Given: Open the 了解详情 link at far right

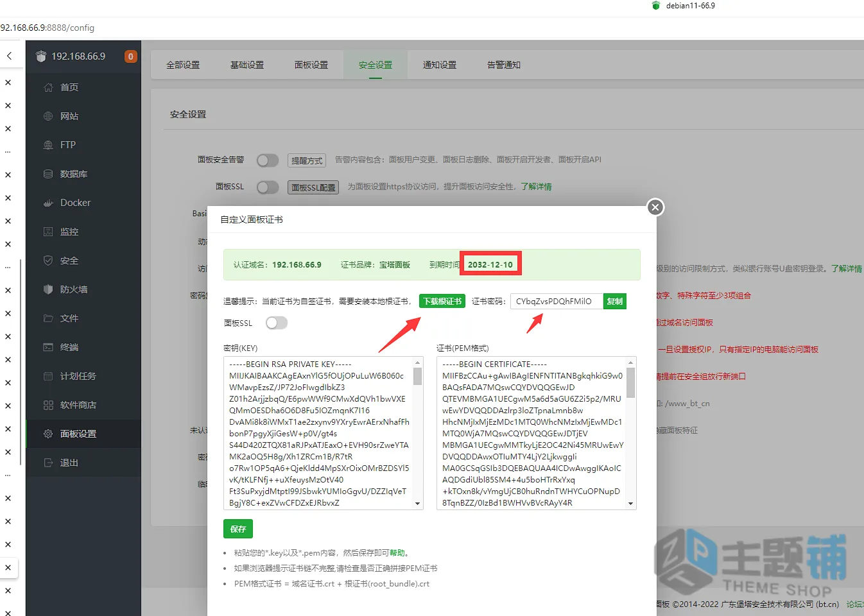Looking at the screenshot, I should (x=847, y=268).
